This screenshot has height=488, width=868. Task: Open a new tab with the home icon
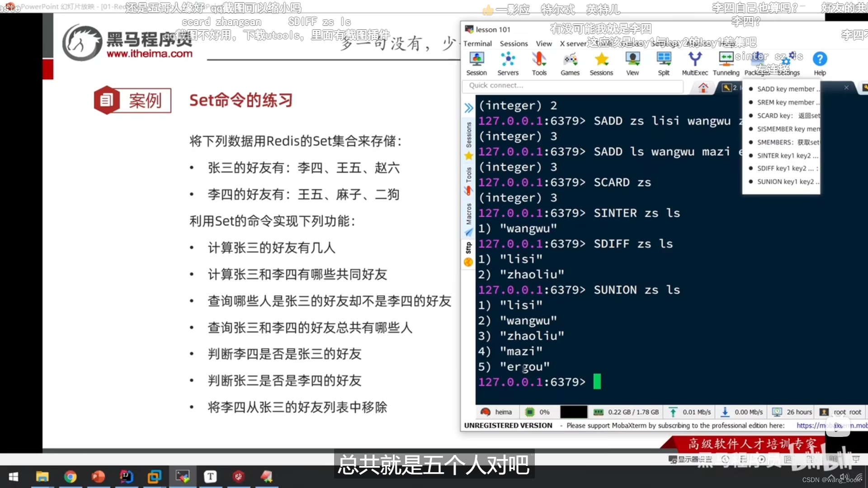point(703,87)
